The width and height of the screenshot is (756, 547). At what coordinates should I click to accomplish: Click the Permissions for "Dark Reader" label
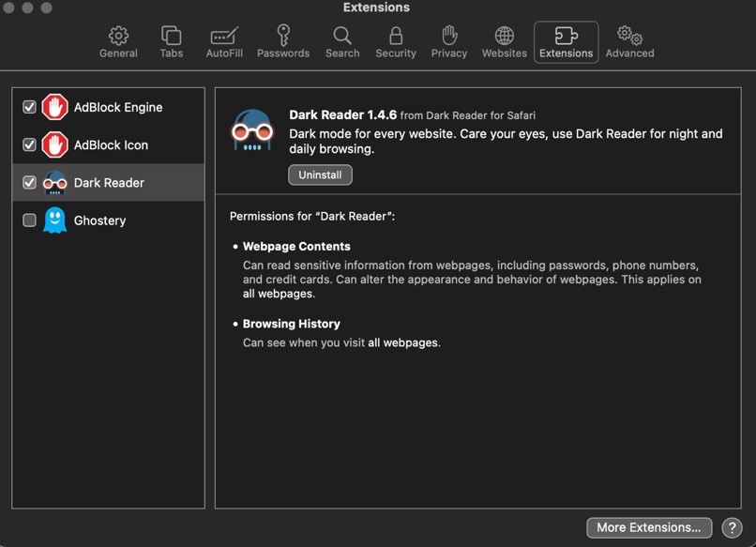312,216
